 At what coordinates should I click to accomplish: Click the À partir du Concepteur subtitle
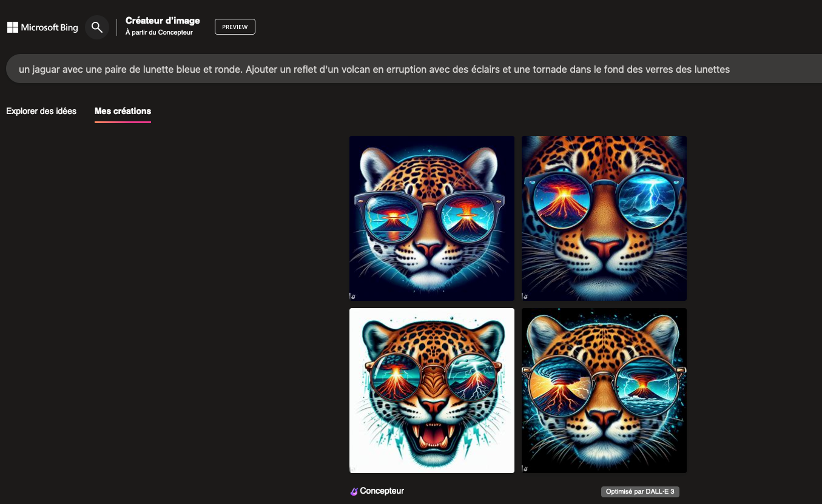[159, 33]
